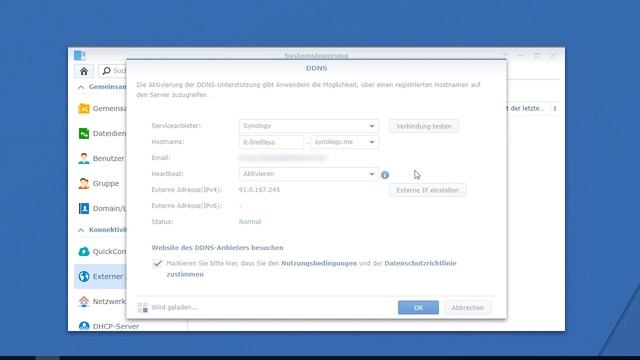Click the search field in Systemsteuerung
Screen dimensions: 640x360
click(113, 71)
